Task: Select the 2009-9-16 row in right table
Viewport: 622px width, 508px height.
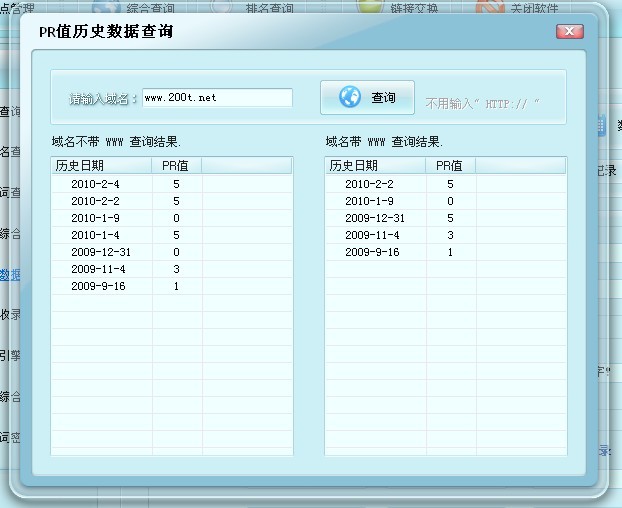Action: pos(446,252)
